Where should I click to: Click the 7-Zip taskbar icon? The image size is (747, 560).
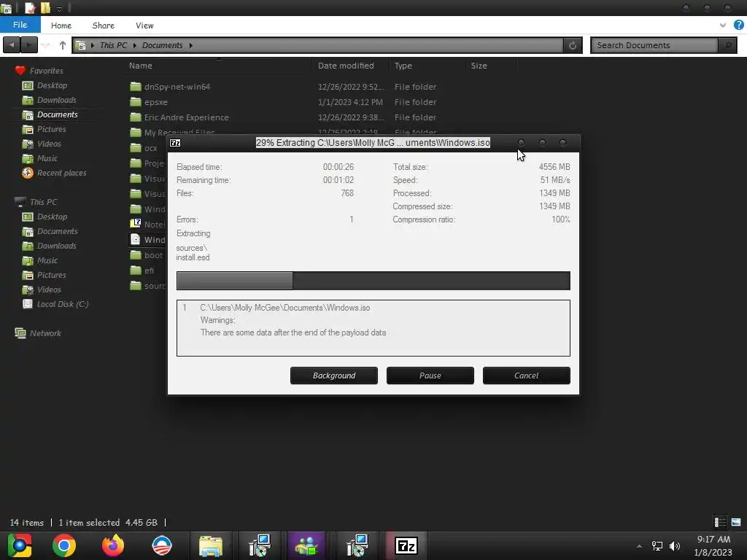(406, 545)
